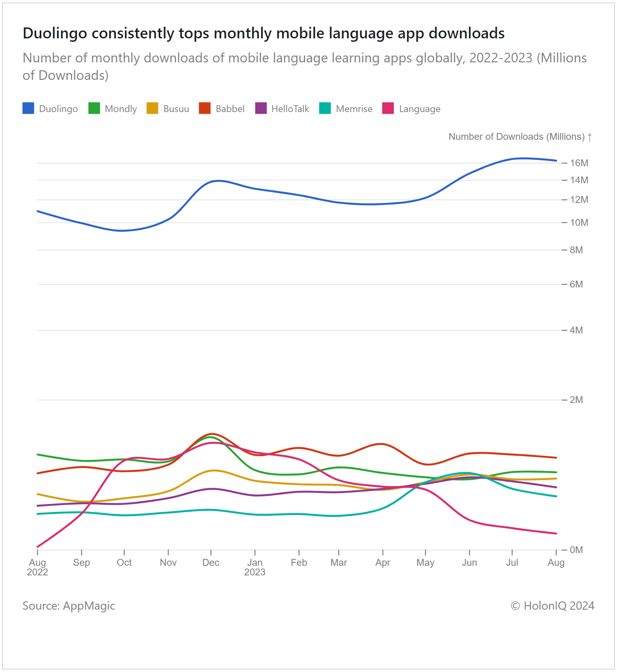Click the teal Memrise legend swatch
Image resolution: width=617 pixels, height=672 pixels.
325,108
